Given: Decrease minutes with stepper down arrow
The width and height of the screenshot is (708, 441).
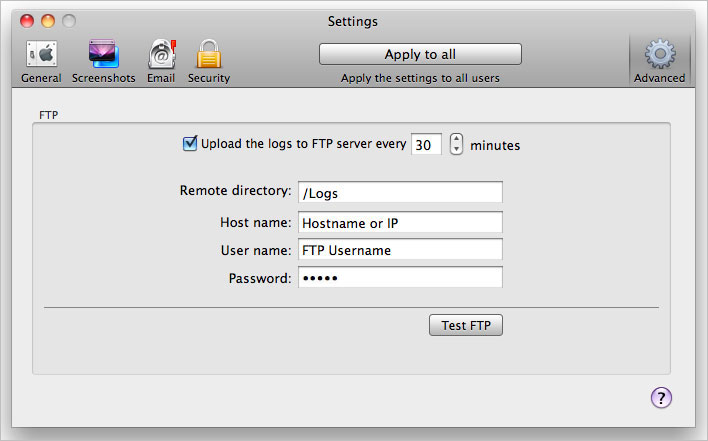Looking at the screenshot, I should (456, 149).
